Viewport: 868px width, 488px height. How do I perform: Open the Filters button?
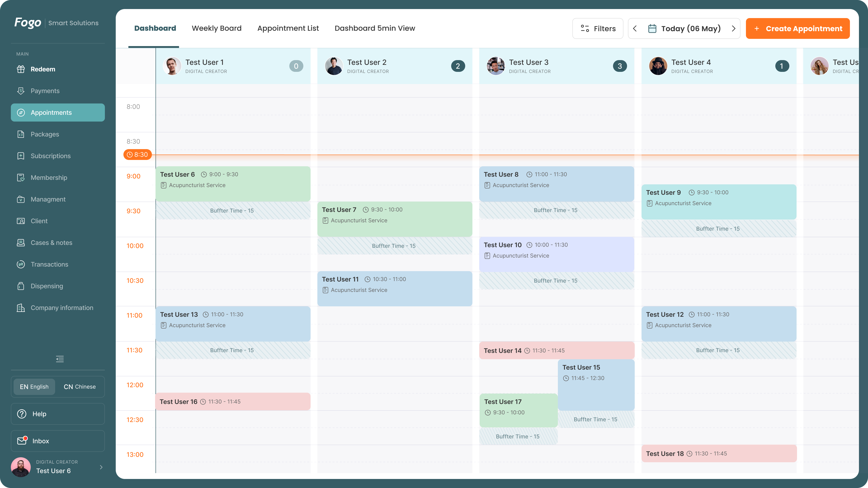coord(598,29)
